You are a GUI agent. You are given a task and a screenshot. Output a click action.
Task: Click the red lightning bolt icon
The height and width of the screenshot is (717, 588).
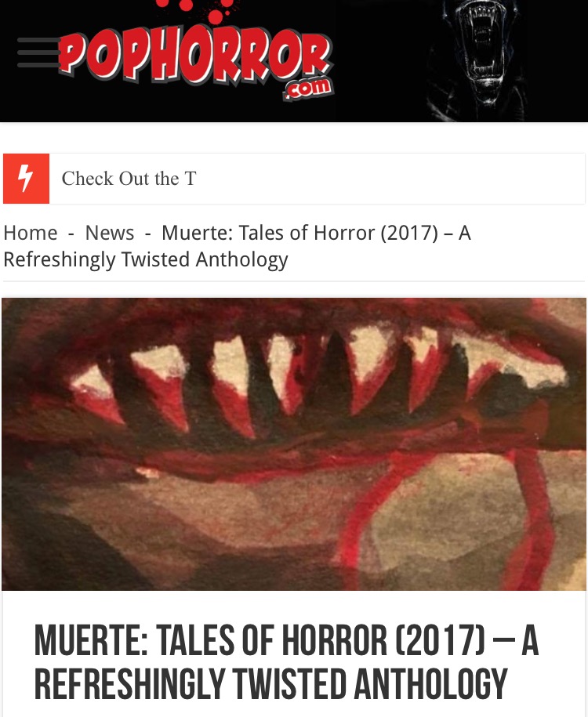26,179
